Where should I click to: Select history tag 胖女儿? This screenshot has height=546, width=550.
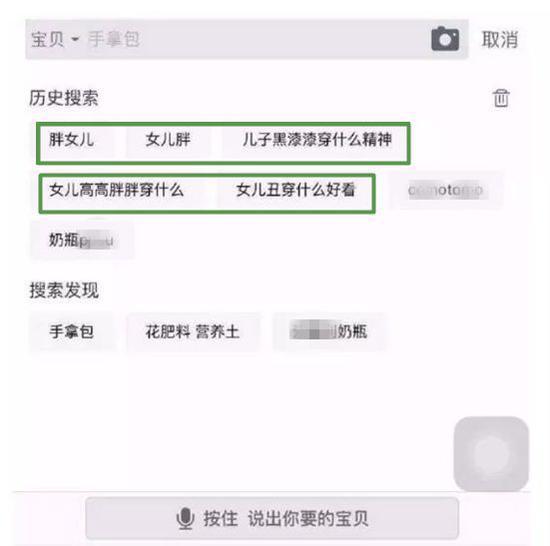click(x=72, y=140)
